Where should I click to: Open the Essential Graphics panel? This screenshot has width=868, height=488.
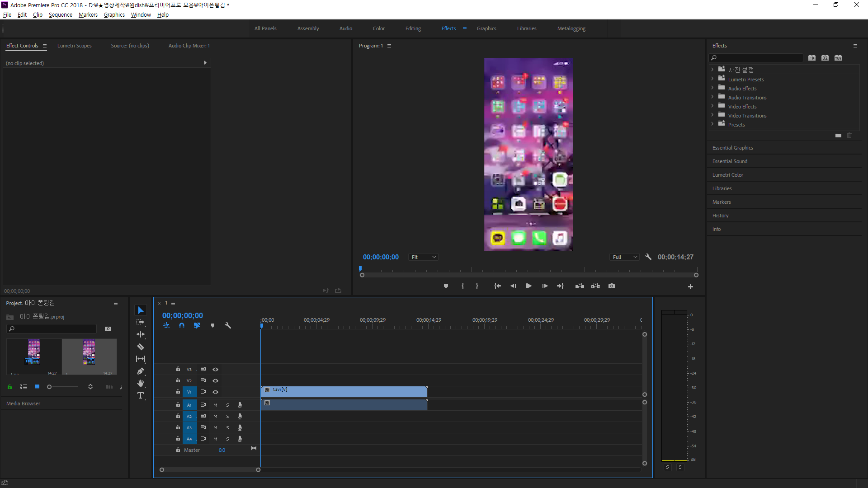click(x=732, y=148)
